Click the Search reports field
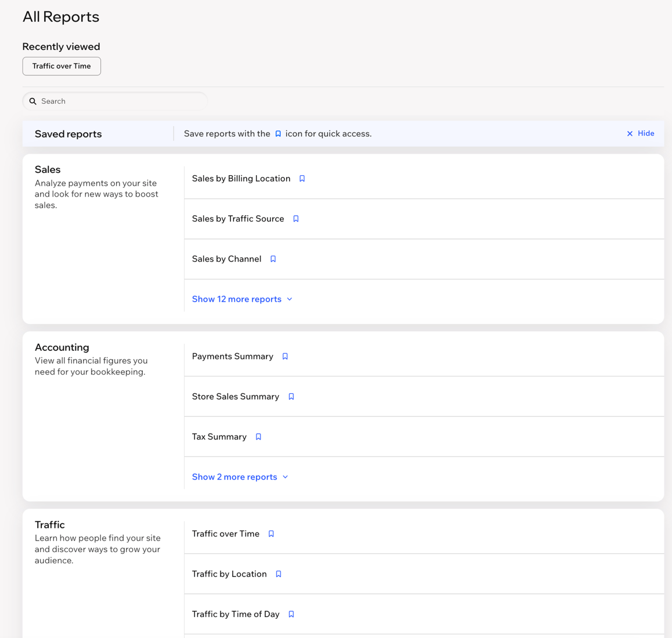This screenshot has width=672, height=638. pyautogui.click(x=115, y=101)
